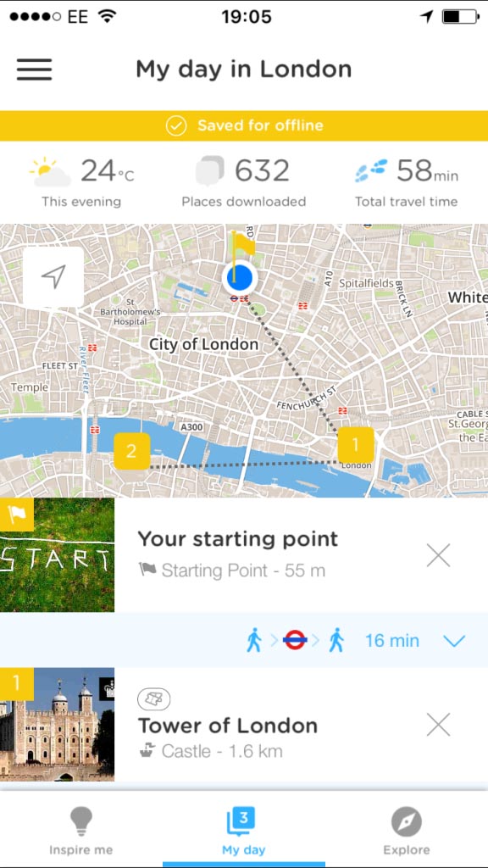The image size is (488, 868).
Task: Click the Underground roundel in route bar
Action: pos(295,641)
